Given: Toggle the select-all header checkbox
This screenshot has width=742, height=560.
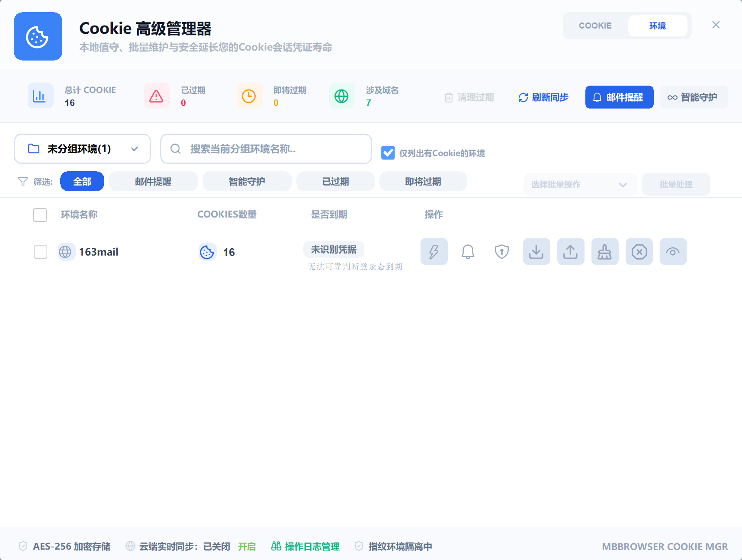Looking at the screenshot, I should (40, 214).
